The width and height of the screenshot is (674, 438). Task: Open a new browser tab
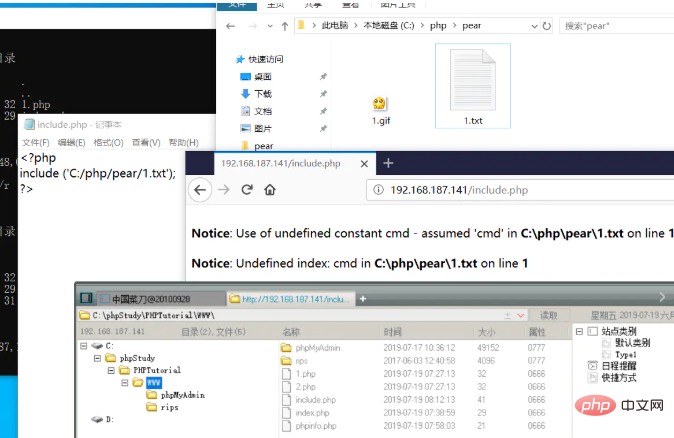[388, 163]
